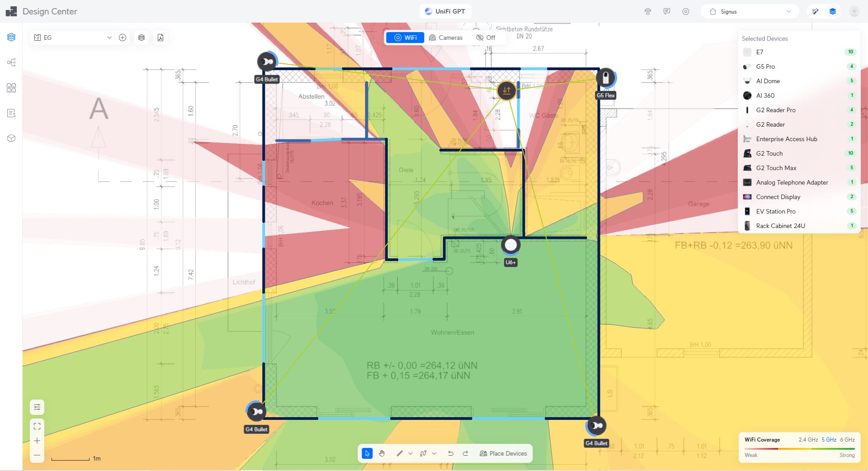
Task: Click the magic wand auto-design icon
Action: click(815, 11)
